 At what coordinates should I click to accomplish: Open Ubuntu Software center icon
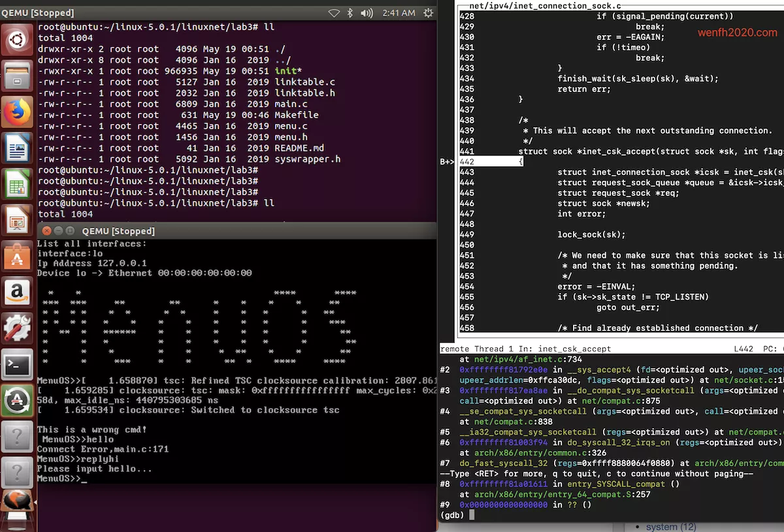coord(17,256)
